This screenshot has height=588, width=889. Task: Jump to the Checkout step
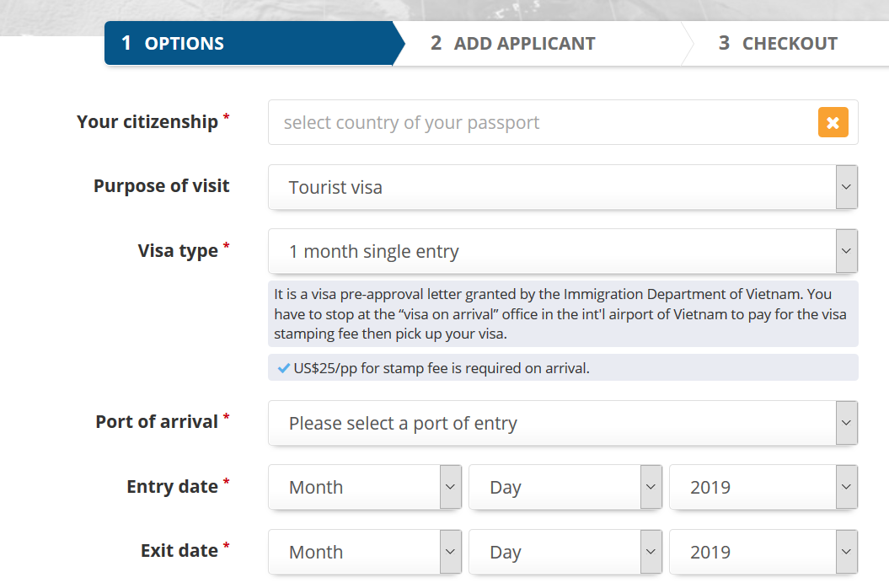point(778,44)
